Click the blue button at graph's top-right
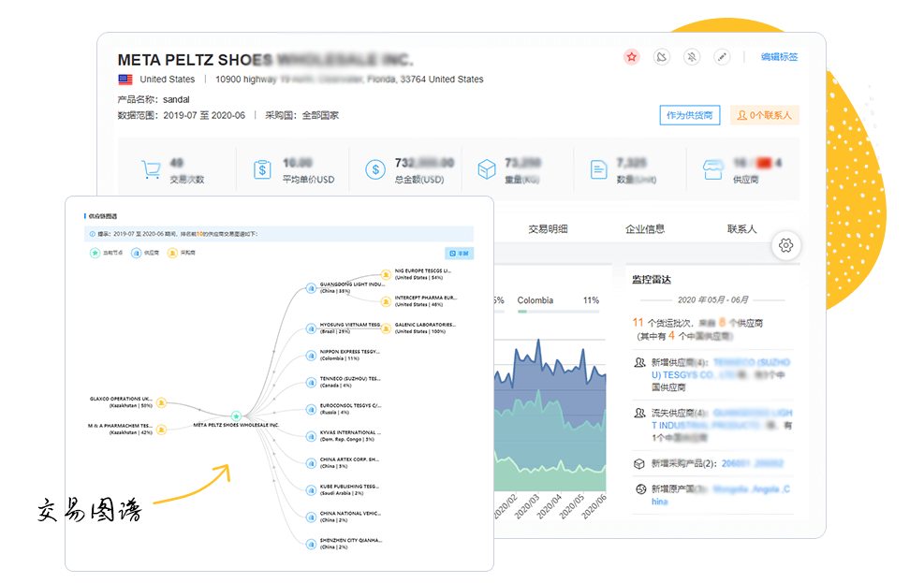This screenshot has width=924, height=583. [459, 253]
